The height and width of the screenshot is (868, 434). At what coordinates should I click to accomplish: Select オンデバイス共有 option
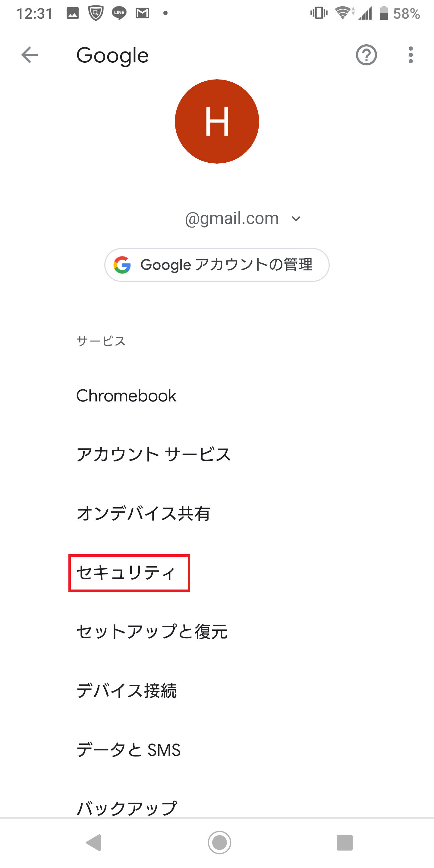pyautogui.click(x=217, y=514)
